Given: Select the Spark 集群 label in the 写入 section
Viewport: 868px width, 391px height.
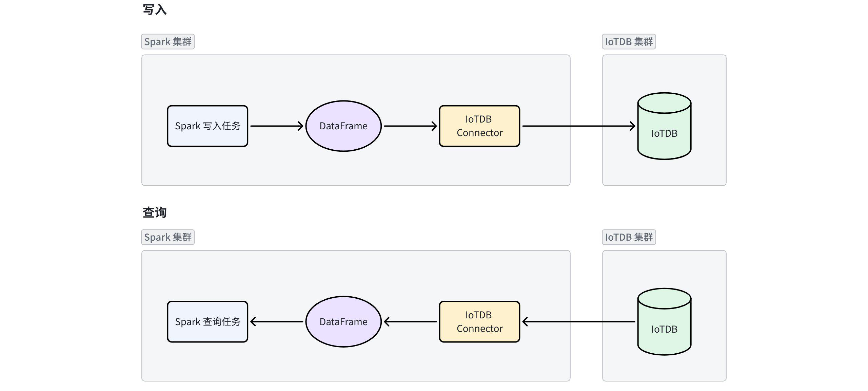Looking at the screenshot, I should [x=168, y=42].
